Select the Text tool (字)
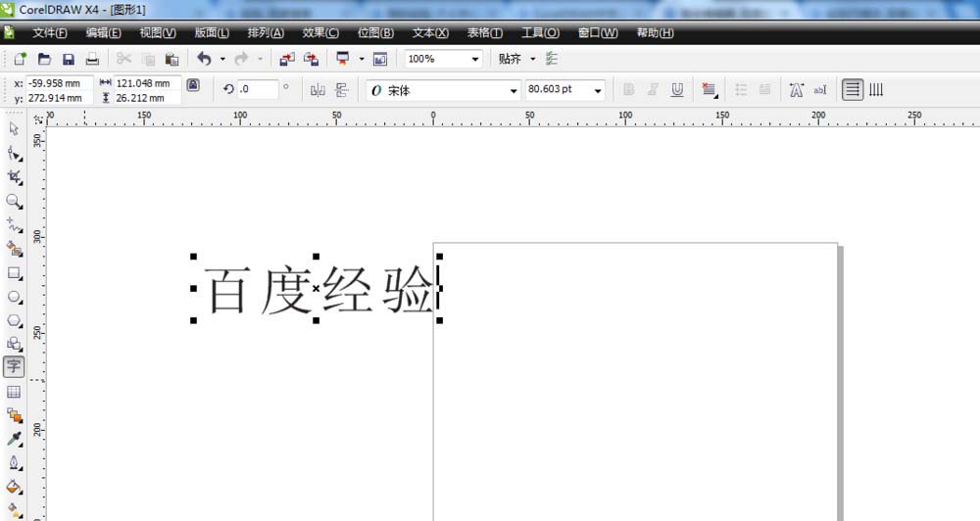This screenshot has height=521, width=980. [14, 366]
